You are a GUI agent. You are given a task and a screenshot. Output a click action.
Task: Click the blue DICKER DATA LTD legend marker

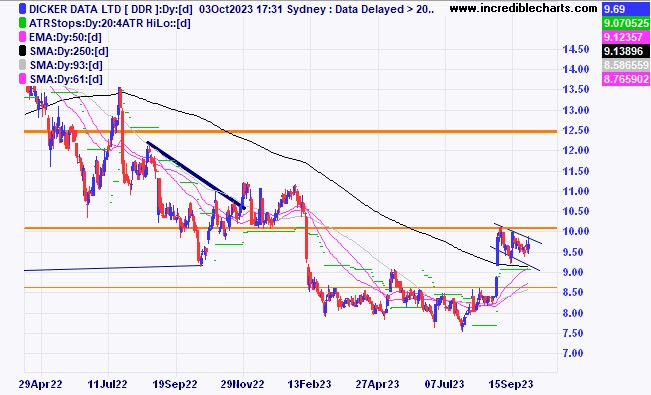point(22,9)
